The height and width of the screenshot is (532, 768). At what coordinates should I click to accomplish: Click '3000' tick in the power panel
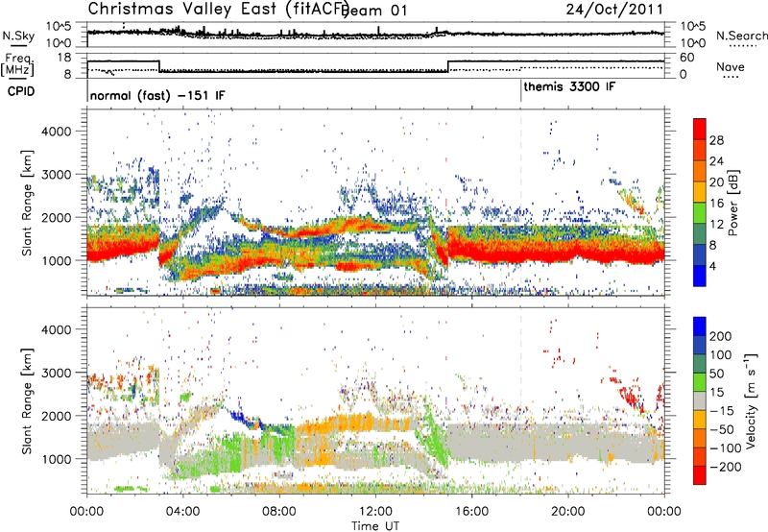56,175
